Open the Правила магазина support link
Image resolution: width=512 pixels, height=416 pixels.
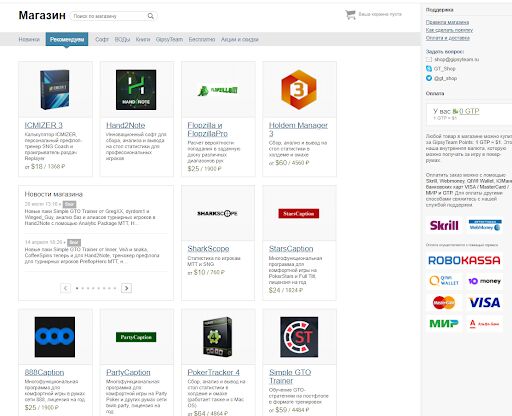click(x=447, y=22)
